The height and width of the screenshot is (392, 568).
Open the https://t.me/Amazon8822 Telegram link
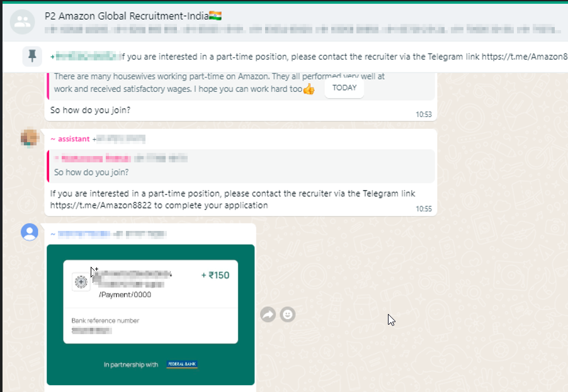(x=101, y=205)
